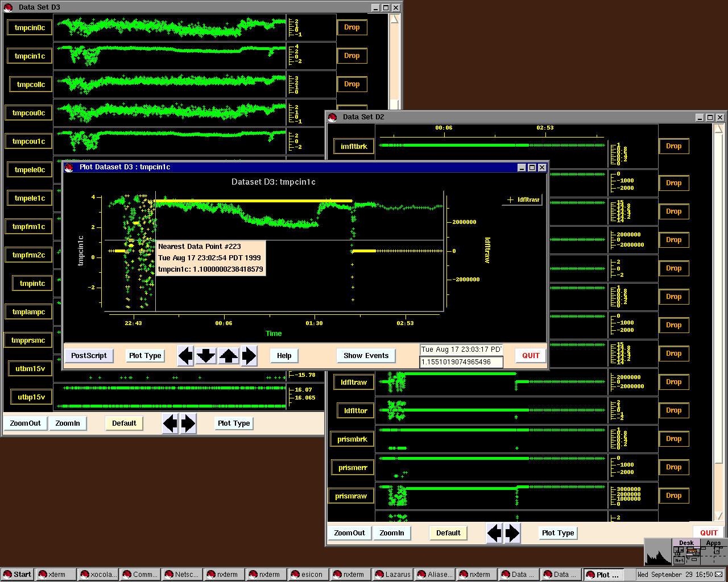Click ZoomOut in Data Set D3
Screen dimensions: 728x582
pyautogui.click(x=26, y=423)
